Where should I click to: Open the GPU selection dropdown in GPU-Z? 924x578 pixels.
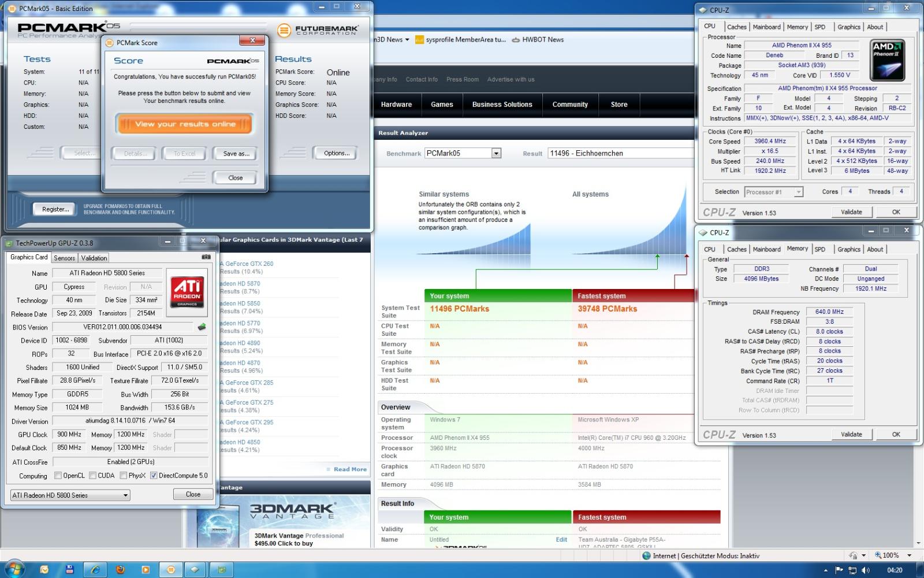pos(70,495)
